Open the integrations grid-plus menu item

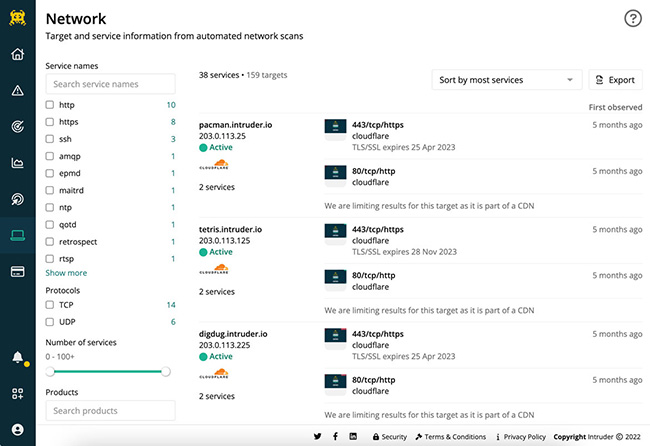tap(17, 394)
